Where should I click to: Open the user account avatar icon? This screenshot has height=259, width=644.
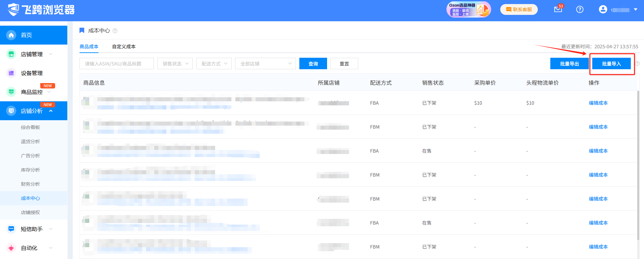pos(603,9)
